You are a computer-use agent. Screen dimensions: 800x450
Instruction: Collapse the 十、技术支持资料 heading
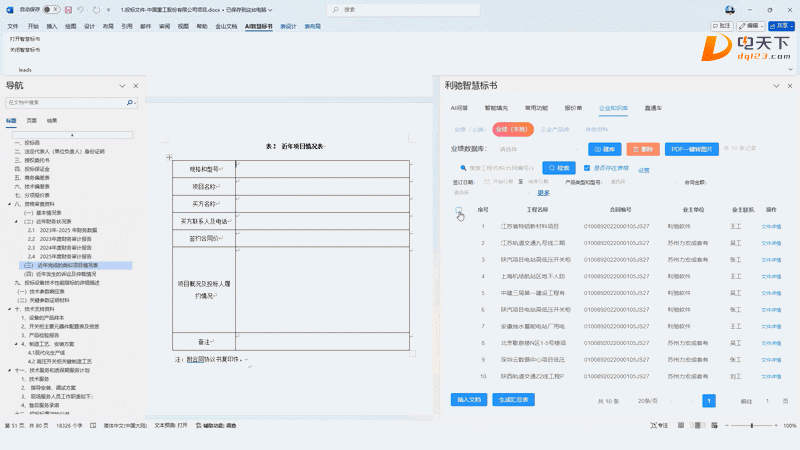[10, 309]
